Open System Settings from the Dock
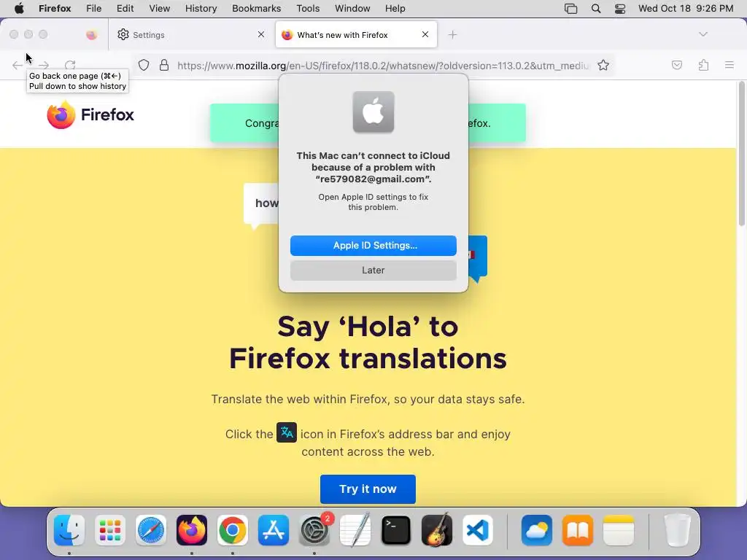The image size is (747, 560). [x=314, y=530]
